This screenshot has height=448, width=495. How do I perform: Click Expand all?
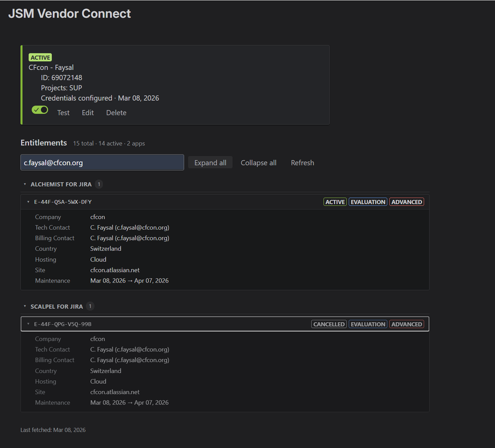tap(210, 162)
